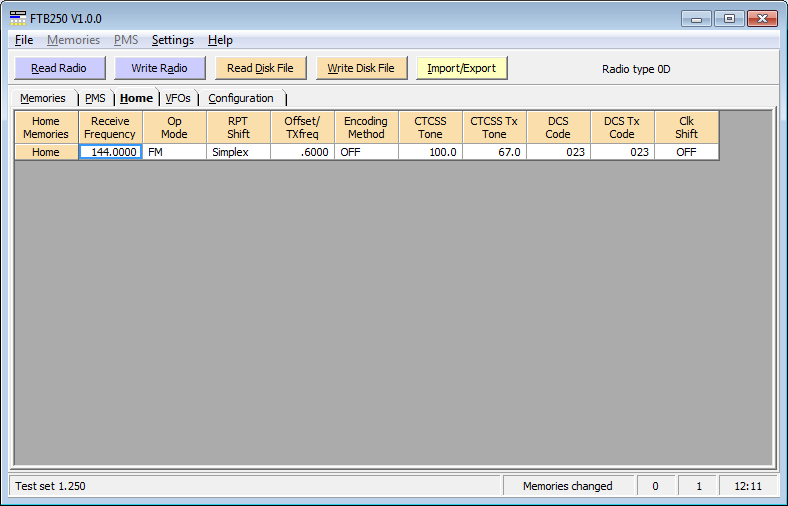Click the FTB250 app icon in title bar
This screenshot has width=788, height=506.
pyautogui.click(x=18, y=18)
